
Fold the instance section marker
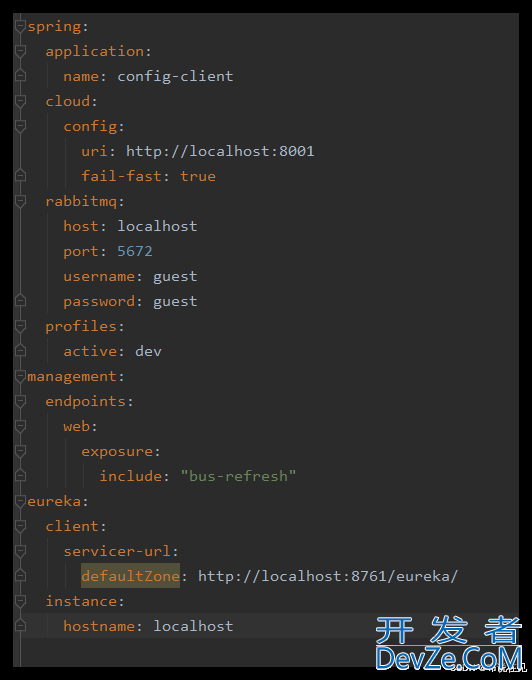tap(20, 602)
